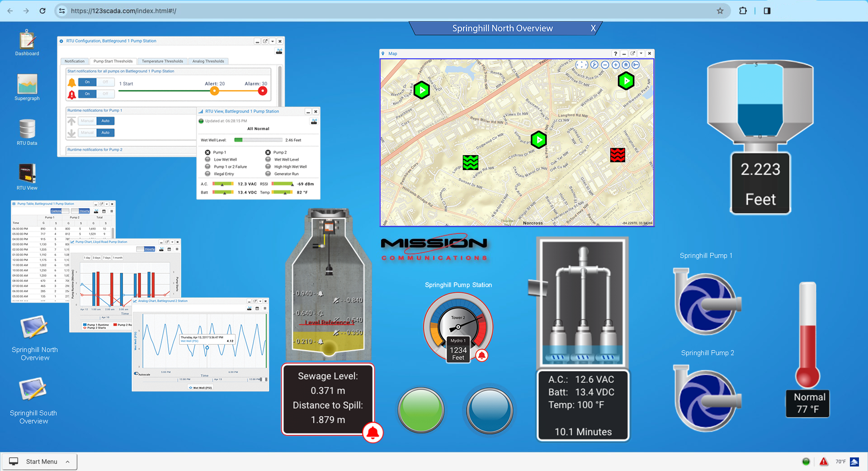868x471 pixels.
Task: Switch to Analog Thresholds tab
Action: click(x=208, y=61)
